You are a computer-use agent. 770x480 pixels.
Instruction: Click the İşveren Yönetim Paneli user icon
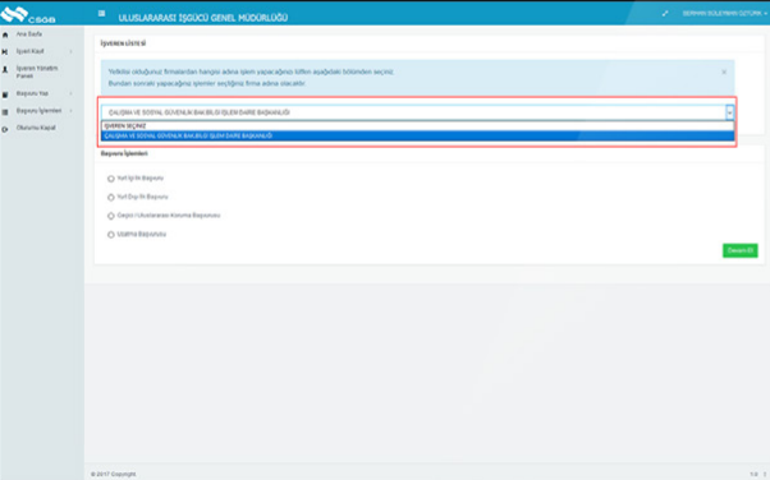tap(6, 70)
